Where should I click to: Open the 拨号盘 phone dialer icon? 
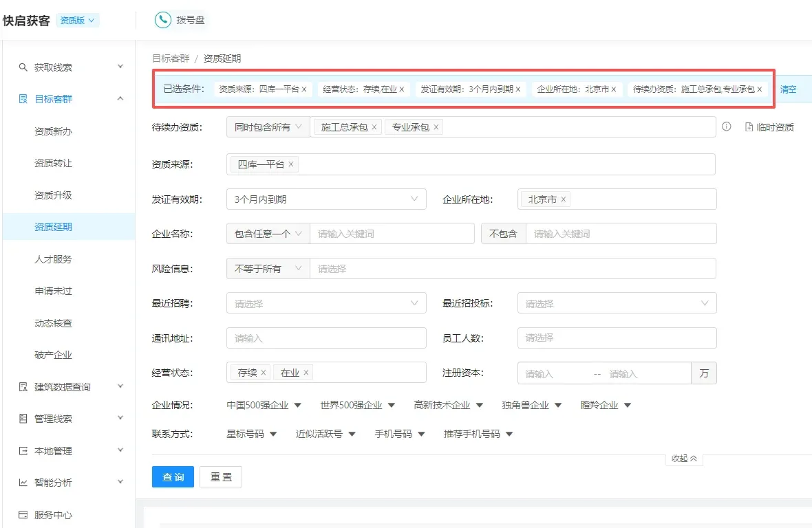click(x=163, y=20)
